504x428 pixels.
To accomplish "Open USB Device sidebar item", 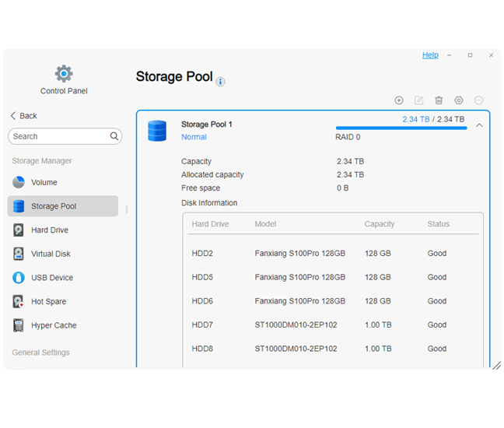I will tap(51, 278).
